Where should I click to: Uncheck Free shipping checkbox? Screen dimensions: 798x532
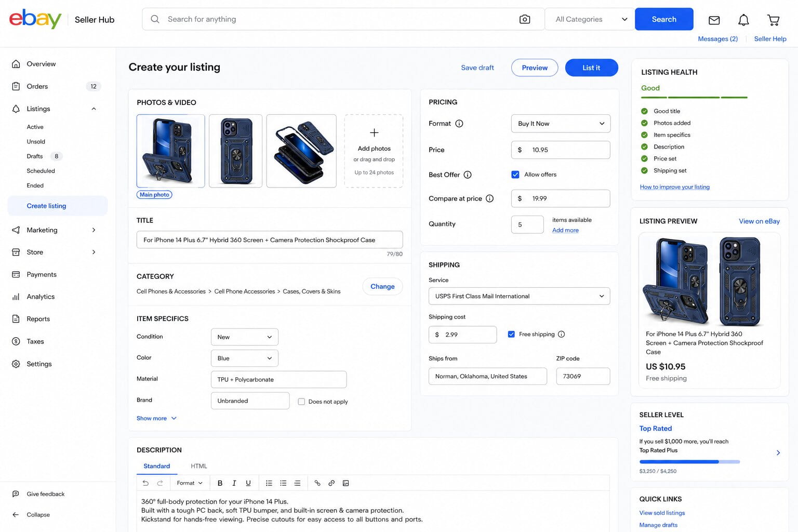(x=511, y=334)
